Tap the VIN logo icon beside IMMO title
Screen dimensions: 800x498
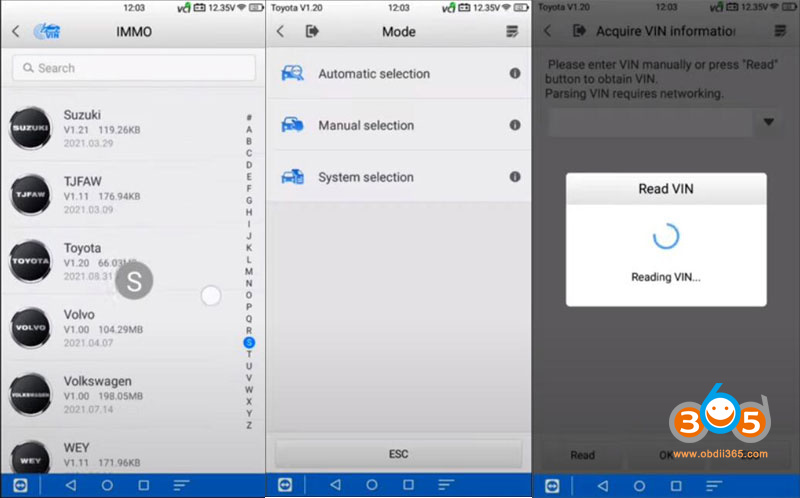(x=47, y=31)
